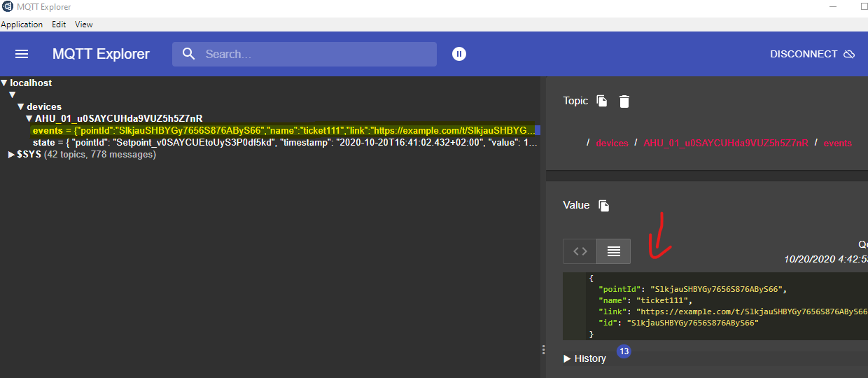Copy the topic path to clipboard

(x=602, y=101)
